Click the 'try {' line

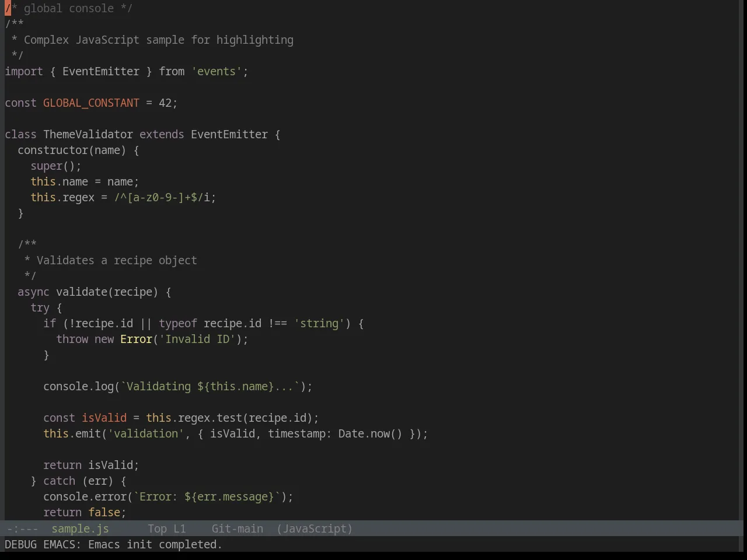point(46,307)
